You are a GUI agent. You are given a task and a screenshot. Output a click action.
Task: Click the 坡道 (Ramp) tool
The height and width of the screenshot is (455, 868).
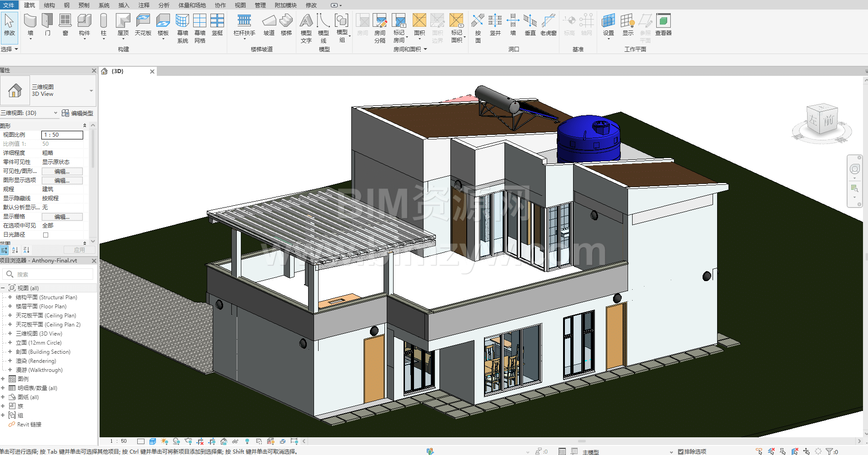[269, 25]
